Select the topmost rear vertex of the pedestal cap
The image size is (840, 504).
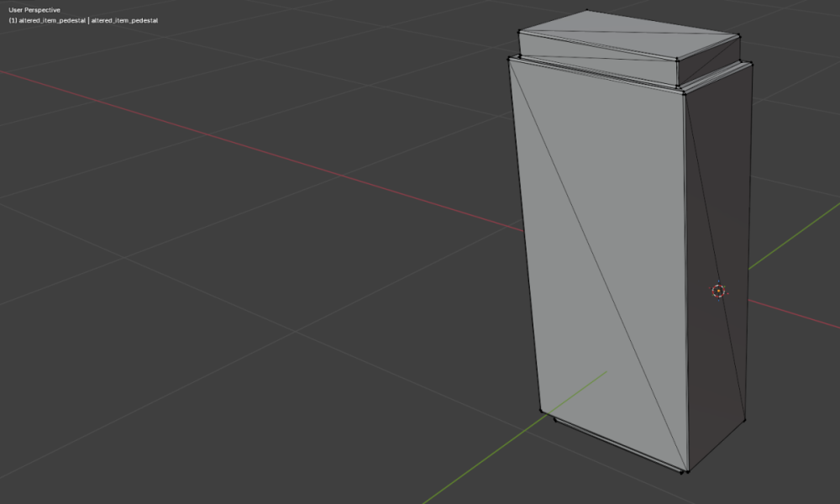587,10
